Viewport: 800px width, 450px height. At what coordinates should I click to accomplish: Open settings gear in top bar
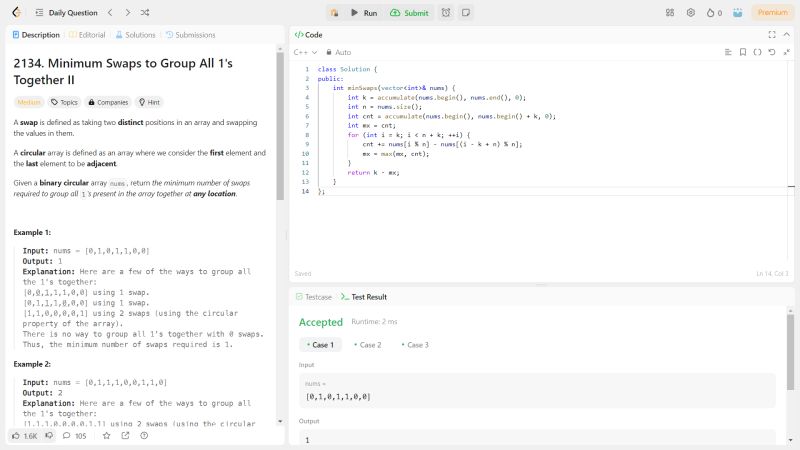point(690,13)
